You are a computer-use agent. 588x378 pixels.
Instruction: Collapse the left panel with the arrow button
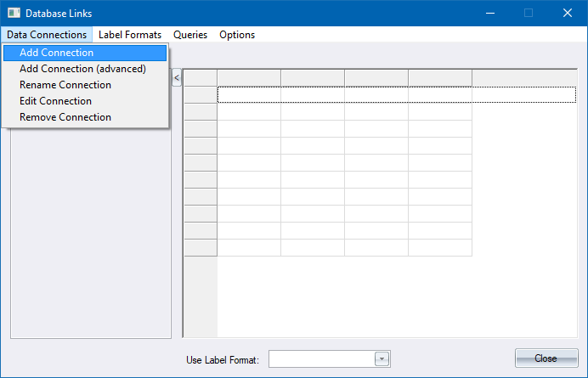point(177,78)
